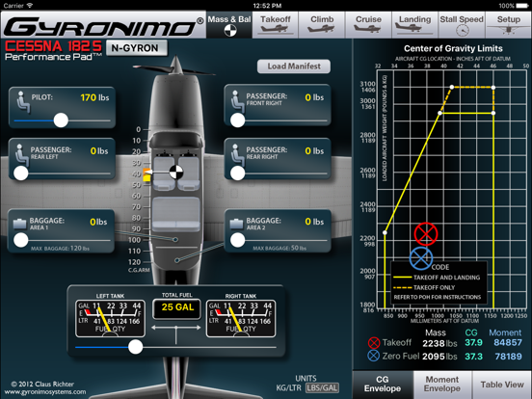Switch to Table View
532x399 pixels.
(x=502, y=385)
